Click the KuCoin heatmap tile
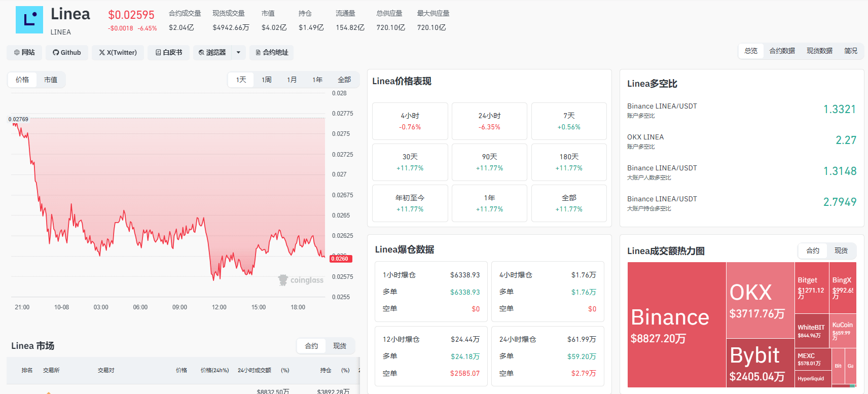The height and width of the screenshot is (394, 868). pos(843,331)
